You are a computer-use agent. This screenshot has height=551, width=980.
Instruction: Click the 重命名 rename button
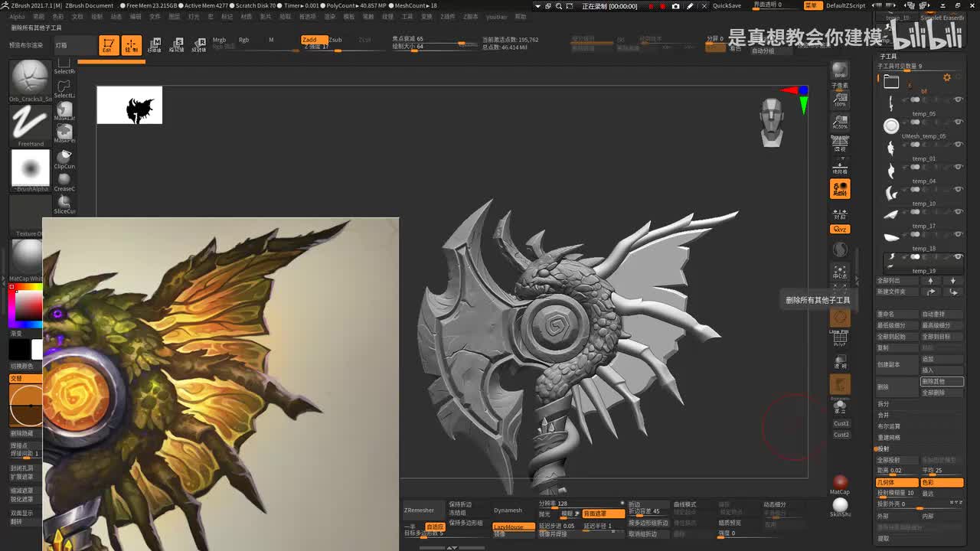point(897,315)
